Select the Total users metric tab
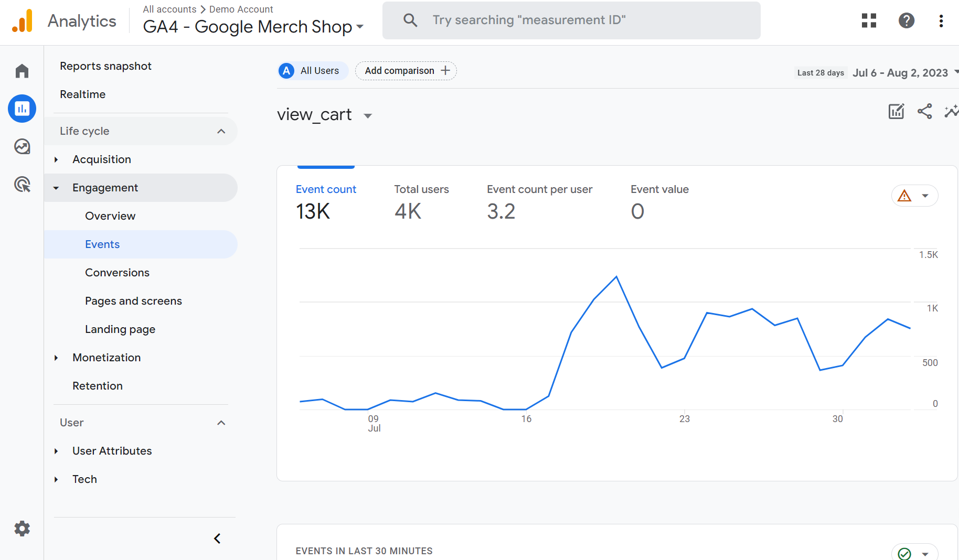The height and width of the screenshot is (560, 959). (421, 202)
